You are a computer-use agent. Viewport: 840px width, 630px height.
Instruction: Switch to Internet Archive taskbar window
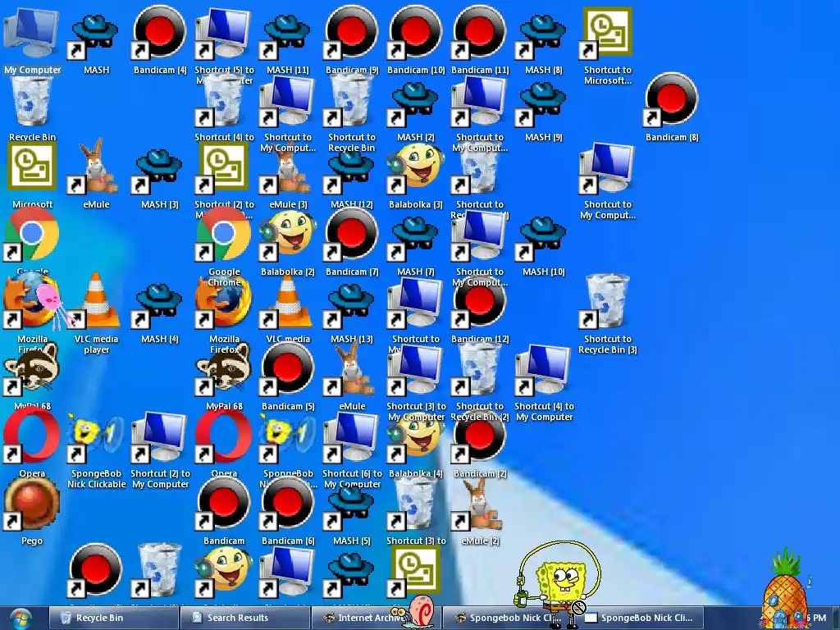click(x=376, y=618)
